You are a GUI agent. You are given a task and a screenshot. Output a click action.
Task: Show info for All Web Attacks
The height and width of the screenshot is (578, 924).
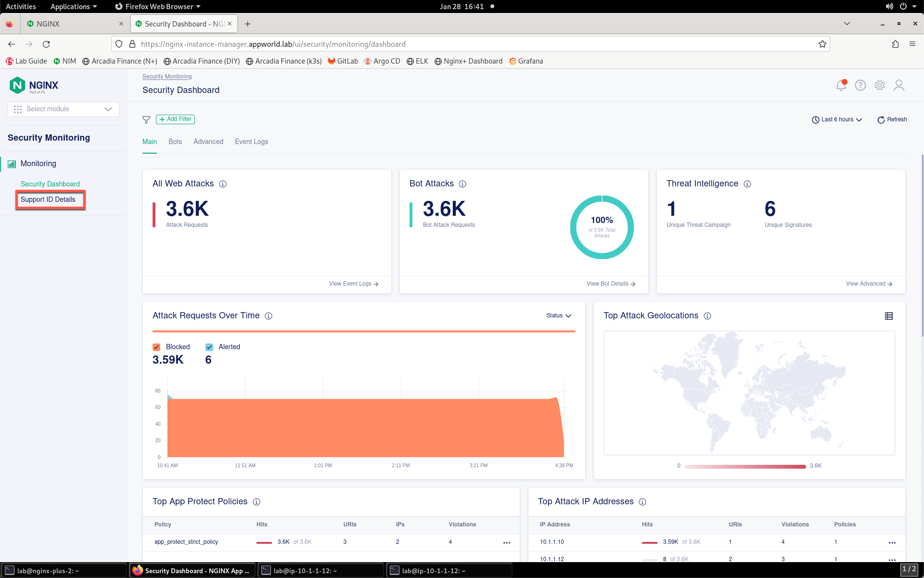click(223, 184)
